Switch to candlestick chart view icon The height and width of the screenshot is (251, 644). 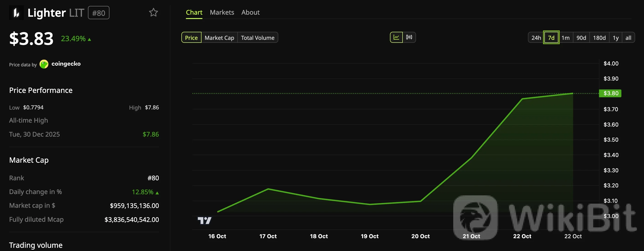409,37
